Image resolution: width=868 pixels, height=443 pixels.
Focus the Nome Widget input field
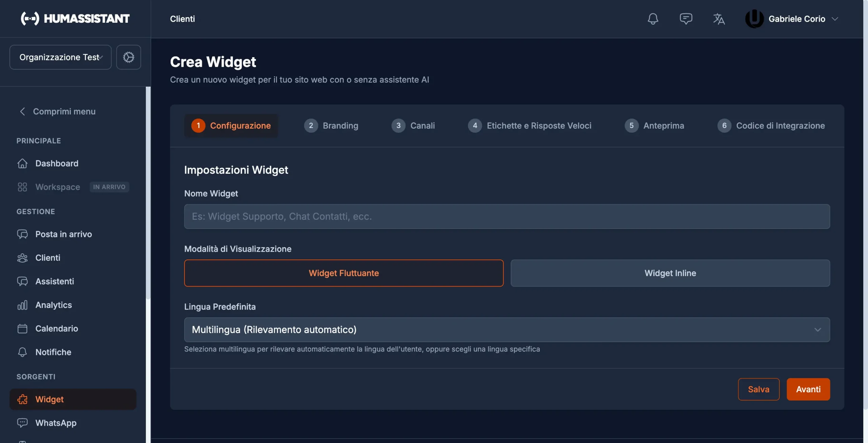(x=507, y=216)
